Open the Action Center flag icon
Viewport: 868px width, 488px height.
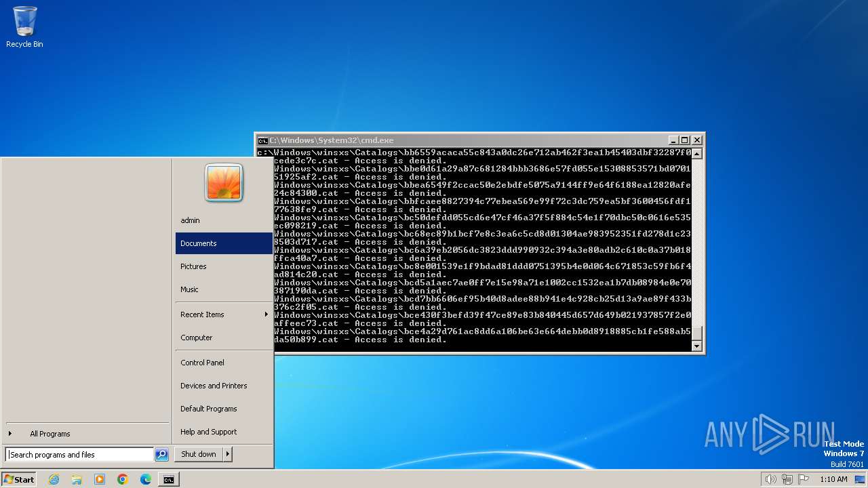click(x=804, y=479)
